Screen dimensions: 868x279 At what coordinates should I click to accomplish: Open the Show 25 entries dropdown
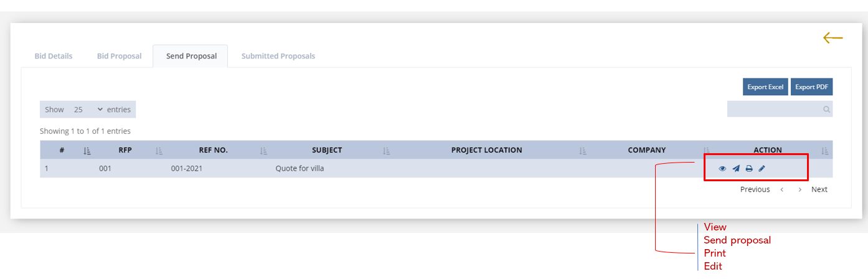tap(88, 109)
